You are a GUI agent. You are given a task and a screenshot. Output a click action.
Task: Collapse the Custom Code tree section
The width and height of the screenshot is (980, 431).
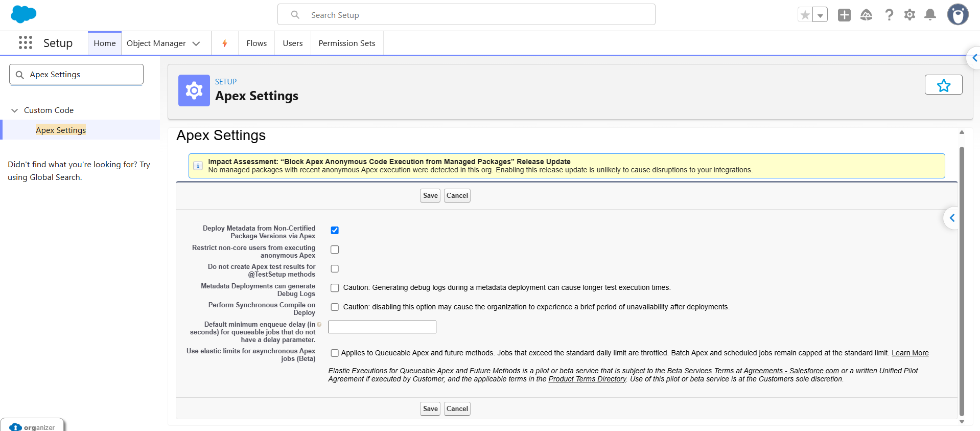pos(15,110)
